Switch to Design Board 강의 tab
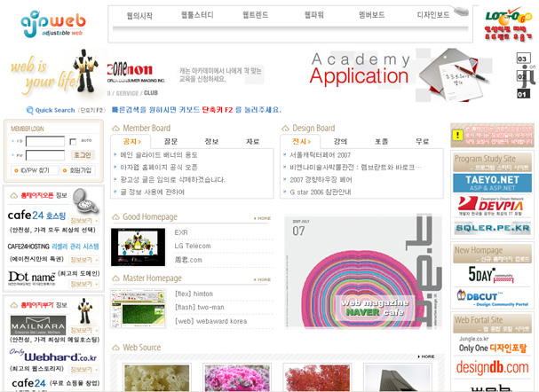 (x=340, y=141)
